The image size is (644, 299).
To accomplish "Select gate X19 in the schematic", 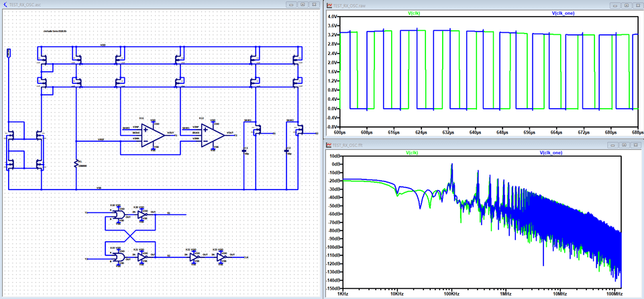I will [119, 257].
